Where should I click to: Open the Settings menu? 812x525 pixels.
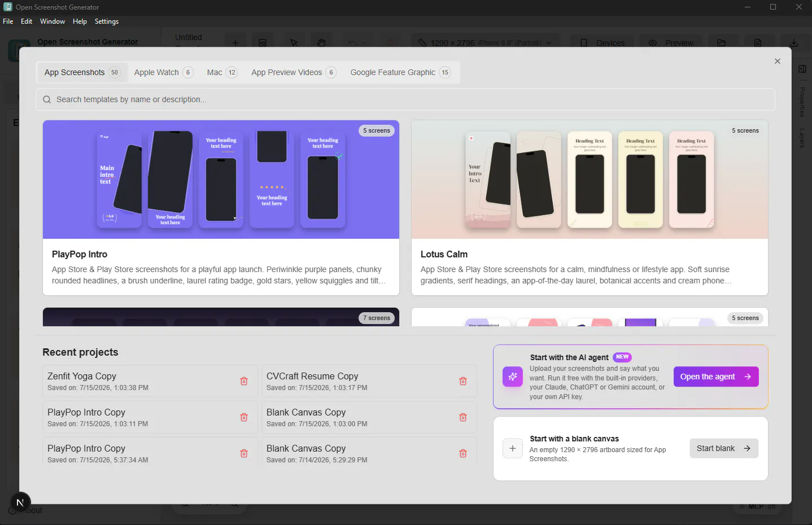click(x=107, y=21)
